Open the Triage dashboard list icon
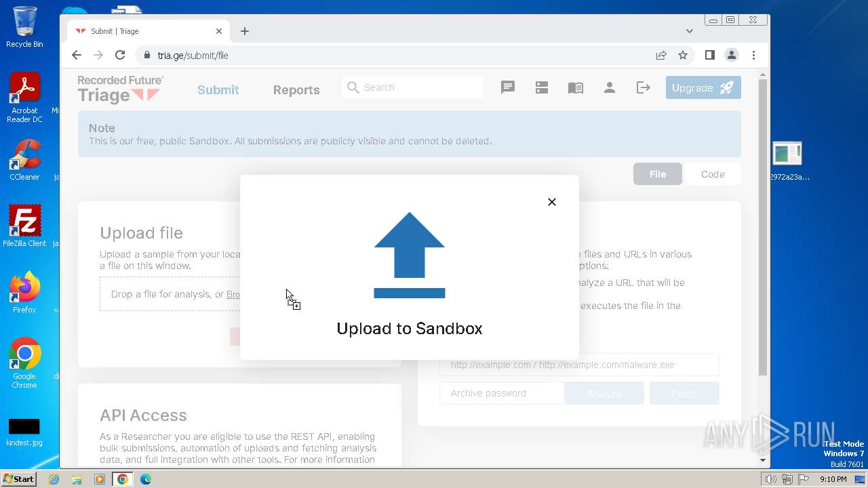The image size is (868, 488). pyautogui.click(x=542, y=87)
